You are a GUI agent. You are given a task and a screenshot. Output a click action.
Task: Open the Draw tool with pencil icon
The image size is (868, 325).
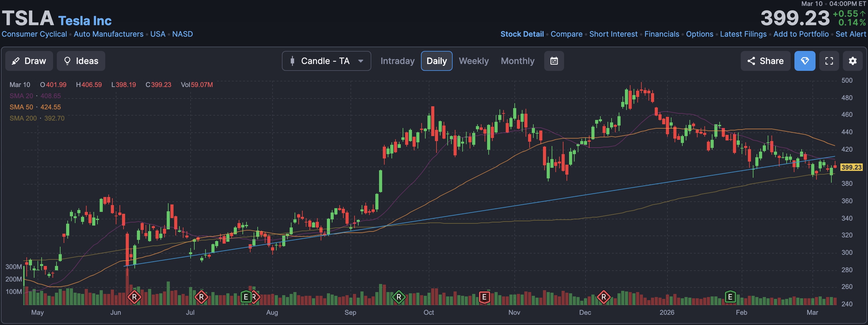coord(29,61)
